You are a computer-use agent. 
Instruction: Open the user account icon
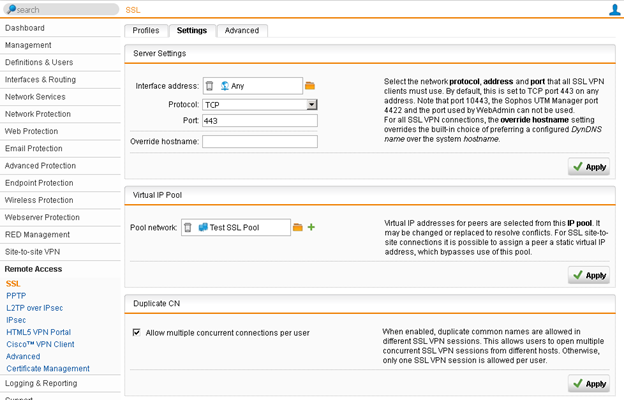coord(614,10)
